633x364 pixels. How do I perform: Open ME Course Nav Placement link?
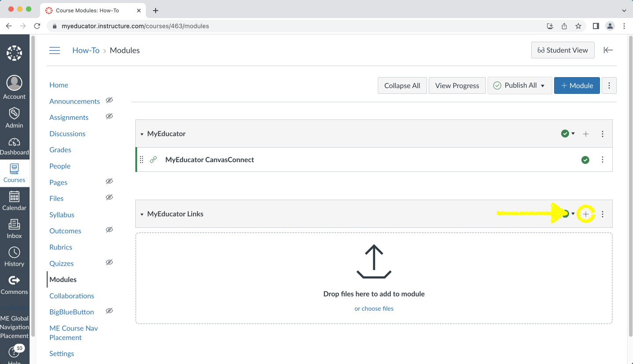pos(74,333)
